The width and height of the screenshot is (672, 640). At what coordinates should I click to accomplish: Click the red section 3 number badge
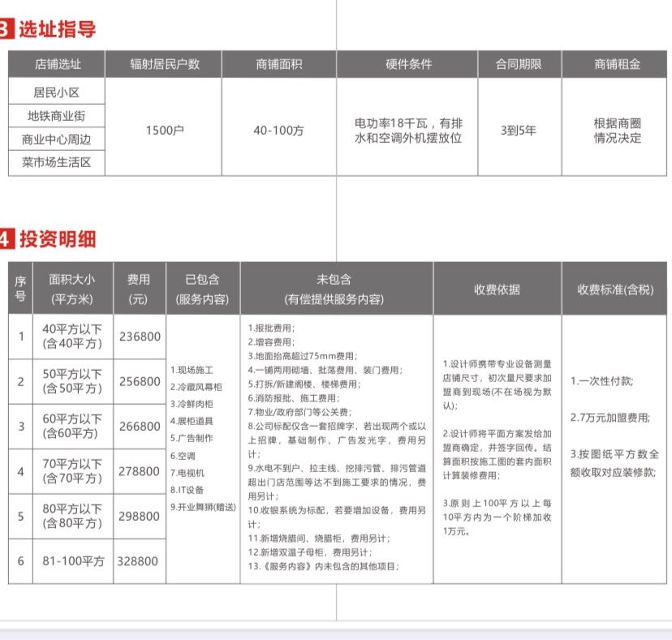pos(6,30)
